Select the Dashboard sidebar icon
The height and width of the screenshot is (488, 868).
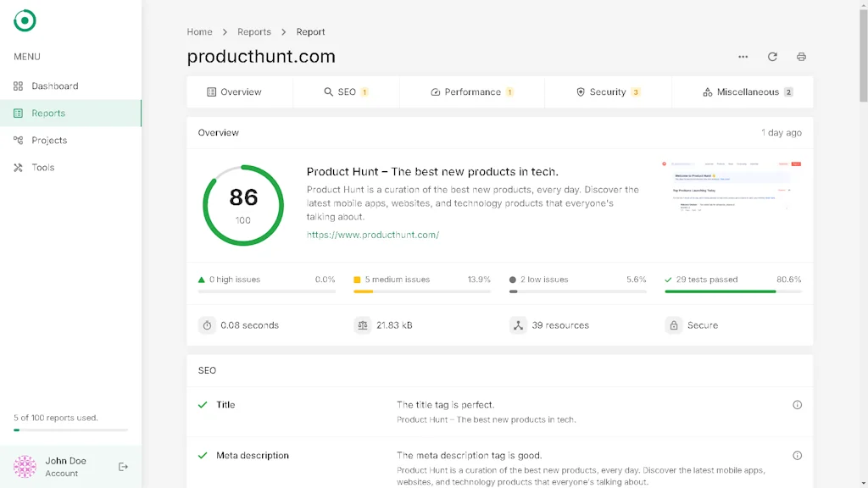pyautogui.click(x=19, y=86)
